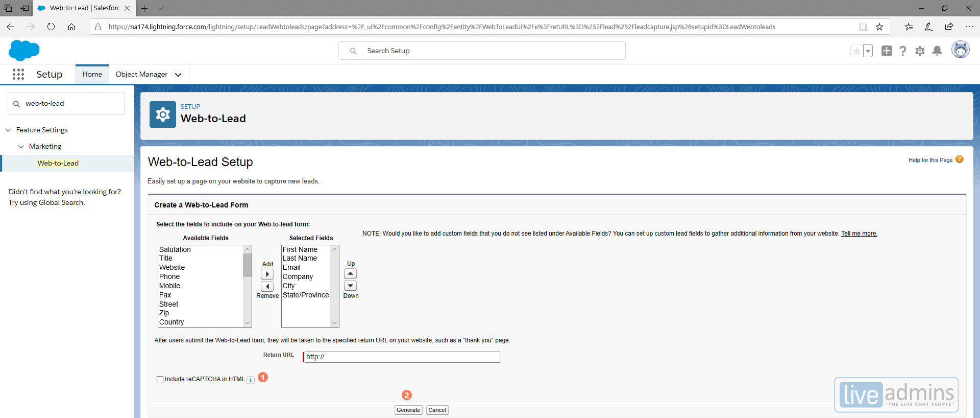The height and width of the screenshot is (418, 980).
Task: Focus the Search Setup box
Action: tap(482, 51)
